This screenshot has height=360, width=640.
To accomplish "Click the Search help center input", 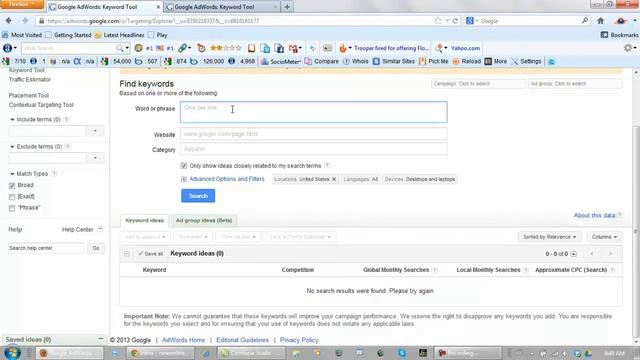I will tap(46, 248).
